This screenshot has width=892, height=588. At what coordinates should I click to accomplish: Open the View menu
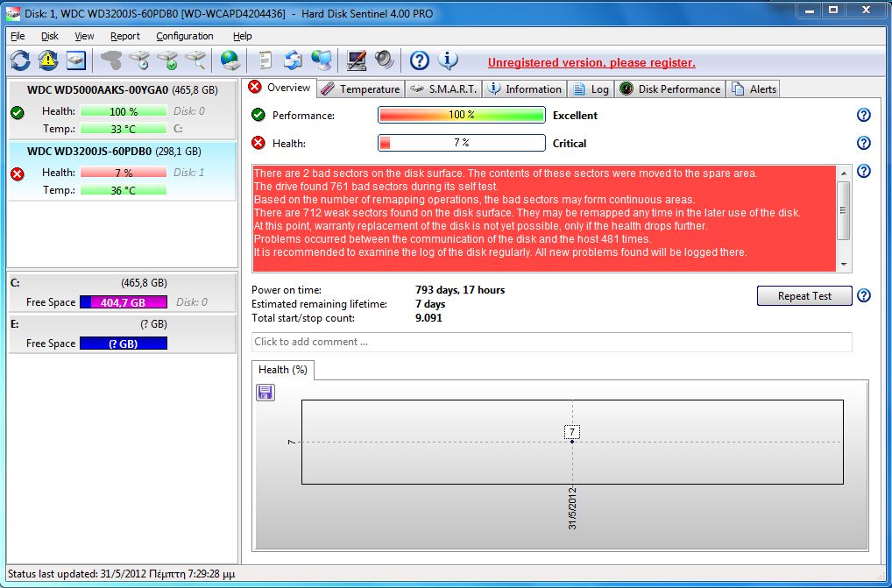click(84, 36)
